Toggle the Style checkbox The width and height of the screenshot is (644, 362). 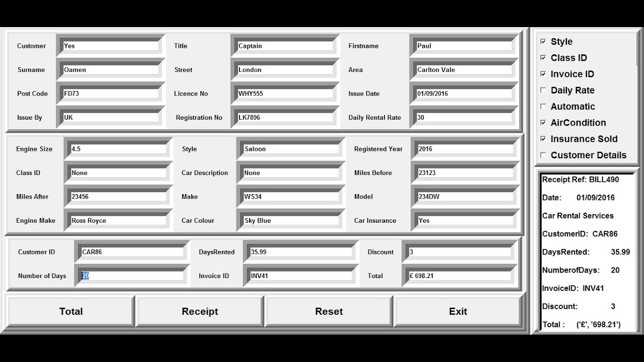(543, 42)
